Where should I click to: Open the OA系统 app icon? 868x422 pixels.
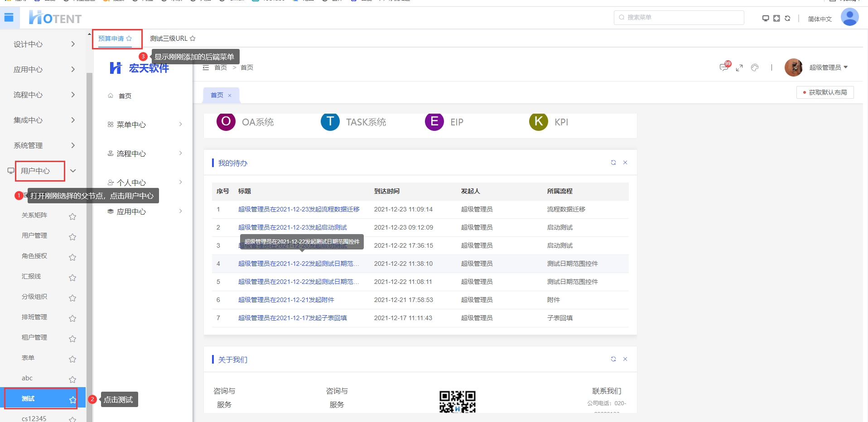[x=226, y=122]
